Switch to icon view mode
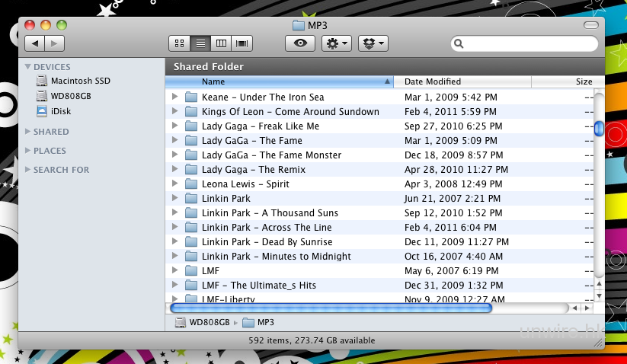 pyautogui.click(x=179, y=43)
